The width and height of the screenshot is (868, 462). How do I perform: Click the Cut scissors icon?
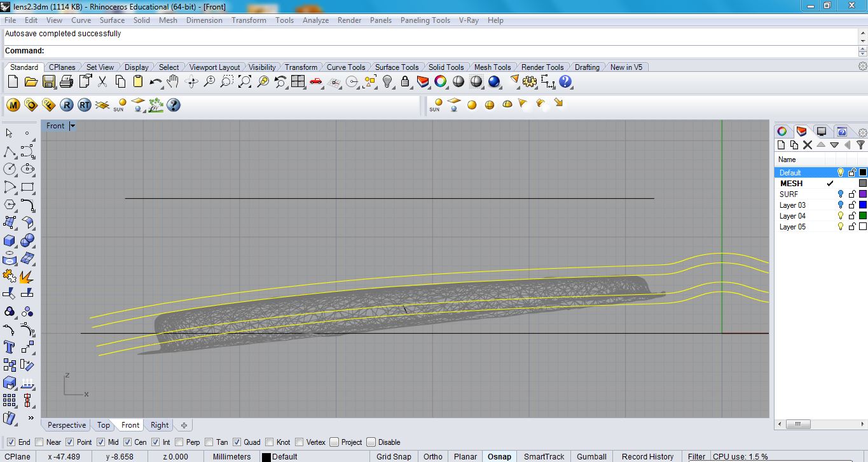click(x=102, y=81)
